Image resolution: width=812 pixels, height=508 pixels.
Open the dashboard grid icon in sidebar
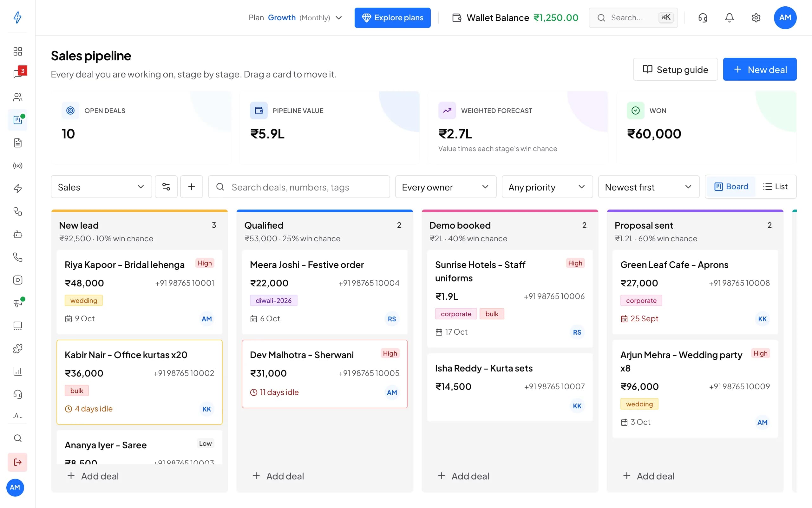click(x=17, y=51)
